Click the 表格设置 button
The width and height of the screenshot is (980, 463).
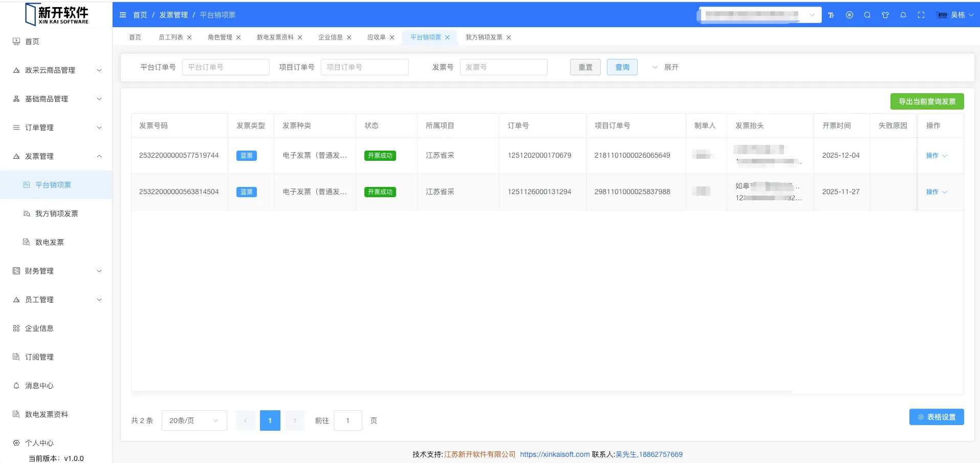tap(936, 417)
